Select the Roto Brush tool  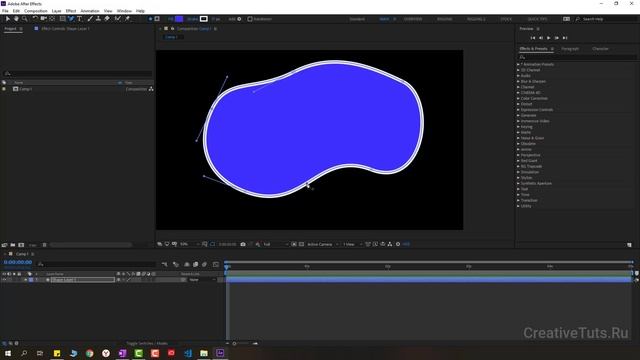tap(118, 19)
